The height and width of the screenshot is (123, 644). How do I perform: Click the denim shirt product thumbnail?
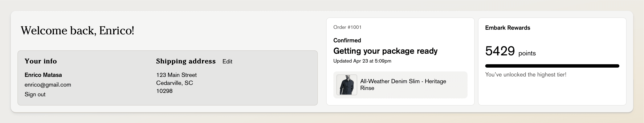click(346, 85)
